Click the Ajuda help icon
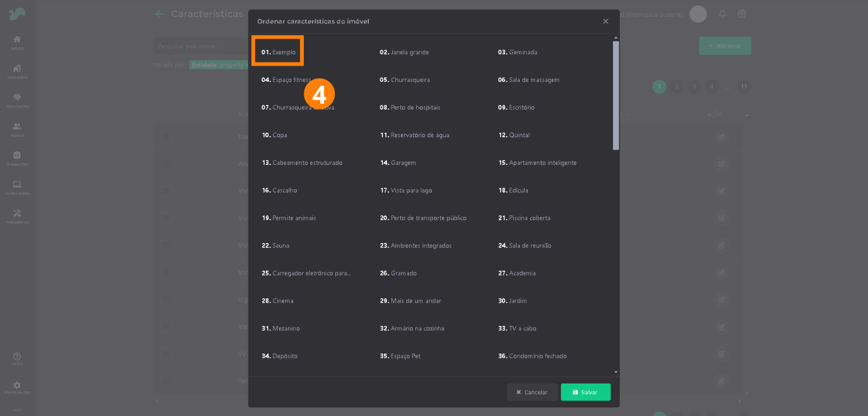Screen dimensions: 868x416 17,358
